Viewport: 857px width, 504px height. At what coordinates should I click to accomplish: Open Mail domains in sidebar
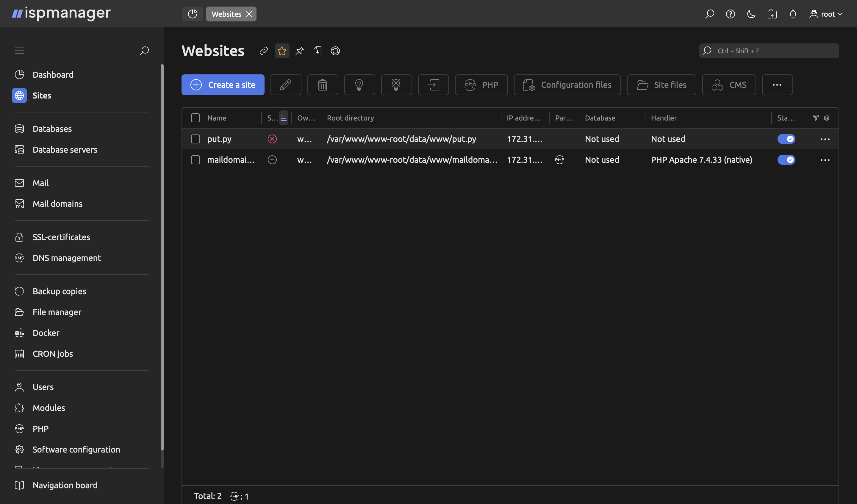click(57, 204)
